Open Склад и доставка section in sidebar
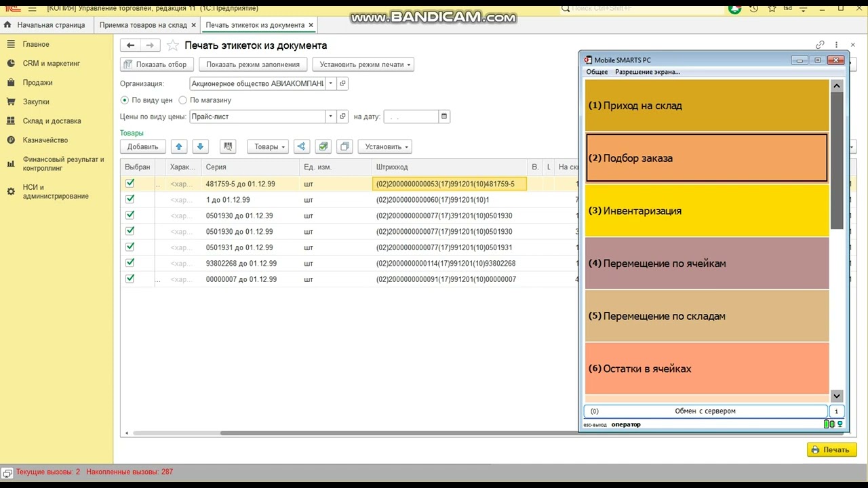Screen dimensions: 868x488 (52, 121)
